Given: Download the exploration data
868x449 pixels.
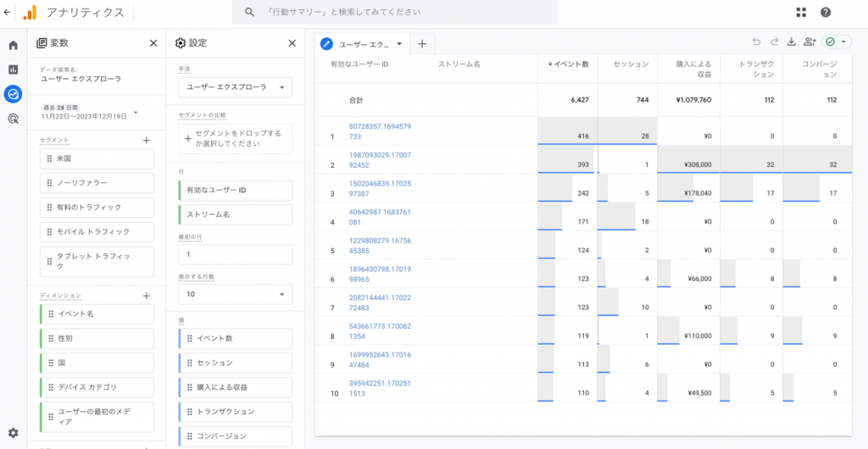Looking at the screenshot, I should (792, 42).
